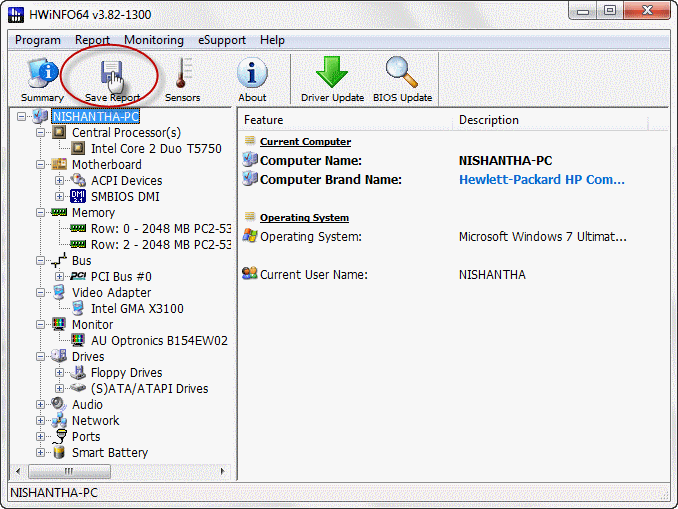Viewport: 678px width, 509px height.
Task: Click the (S)ATA/ATAPI Drives icon
Action: pyautogui.click(x=78, y=388)
